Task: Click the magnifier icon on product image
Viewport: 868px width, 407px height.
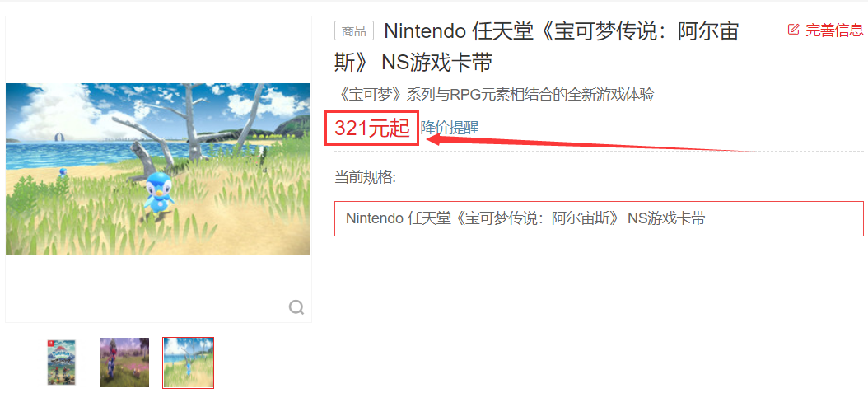Action: coord(296,306)
